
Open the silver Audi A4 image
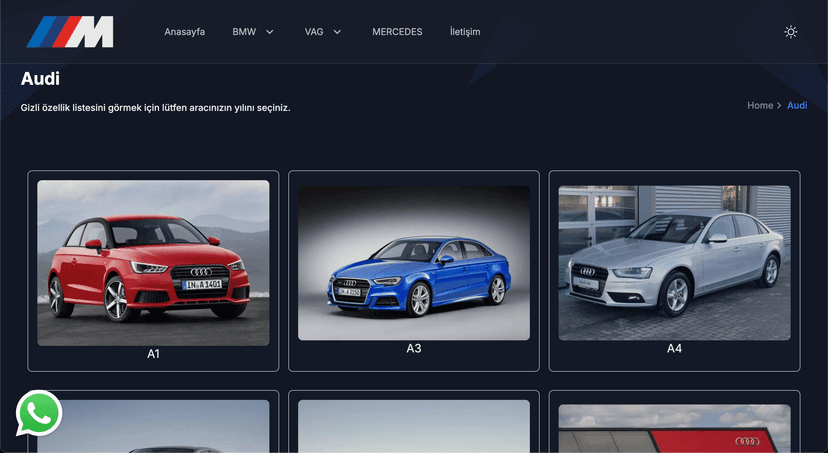pos(674,263)
